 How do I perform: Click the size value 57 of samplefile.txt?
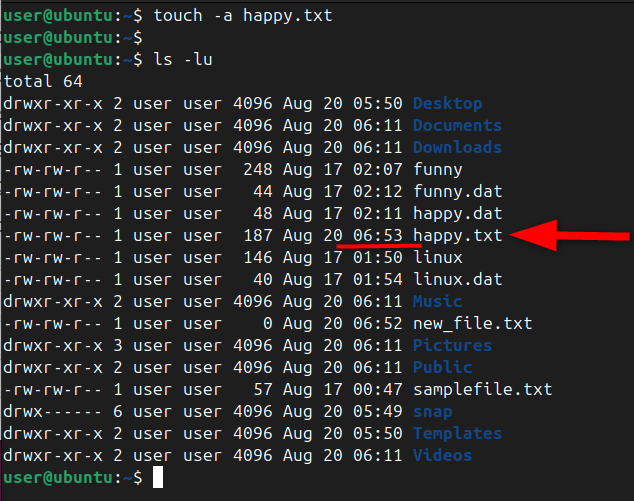point(263,390)
